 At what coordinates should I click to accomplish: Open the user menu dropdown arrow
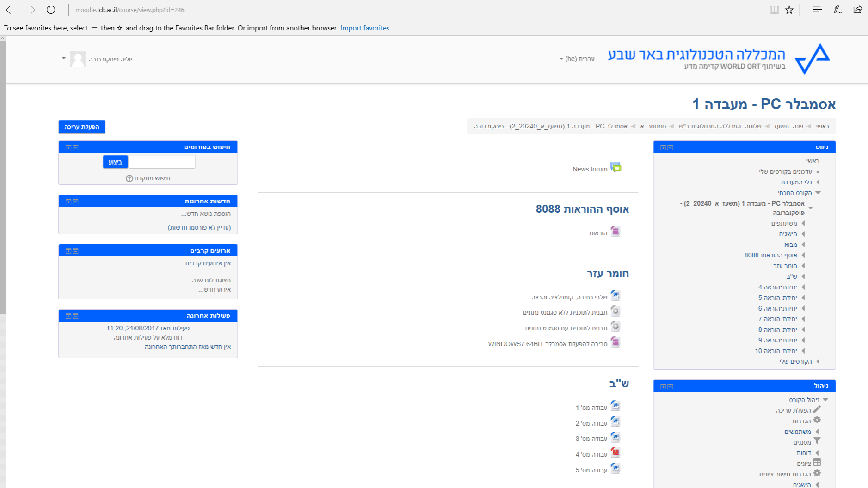point(64,59)
